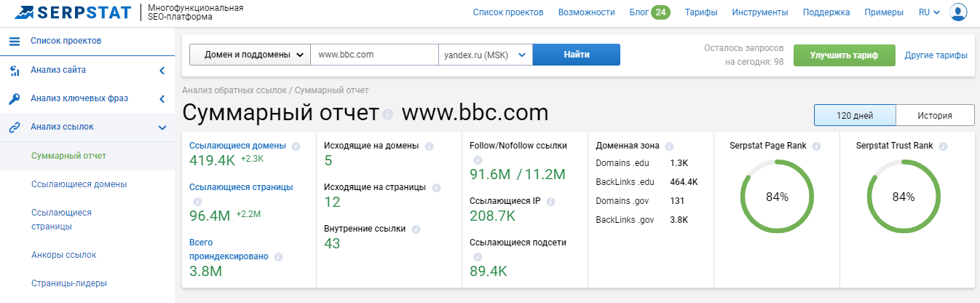Open Примеры in top navigation
Screen dimensions: 980x303
pyautogui.click(x=884, y=12)
